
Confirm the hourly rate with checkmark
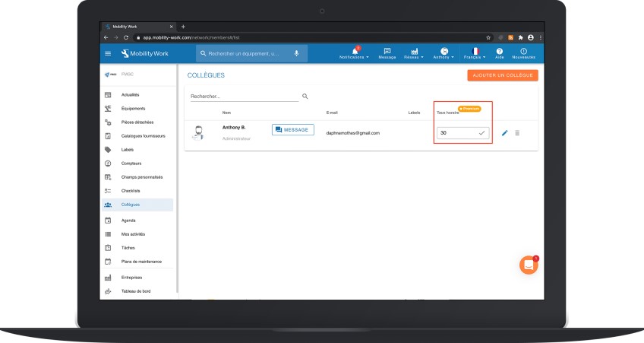point(481,133)
